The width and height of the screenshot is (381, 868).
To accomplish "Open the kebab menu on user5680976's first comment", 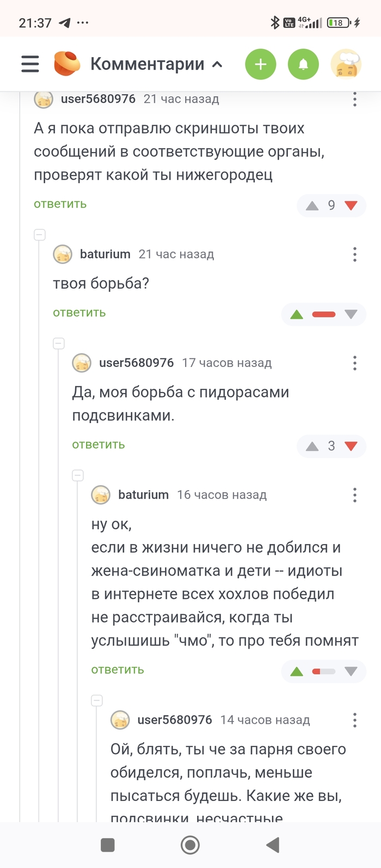I will tap(354, 99).
